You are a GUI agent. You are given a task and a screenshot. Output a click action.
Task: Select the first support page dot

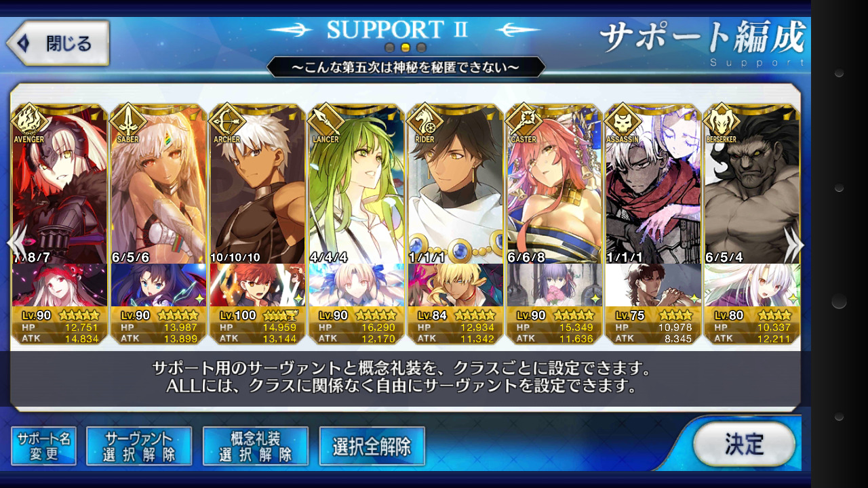pyautogui.click(x=390, y=47)
